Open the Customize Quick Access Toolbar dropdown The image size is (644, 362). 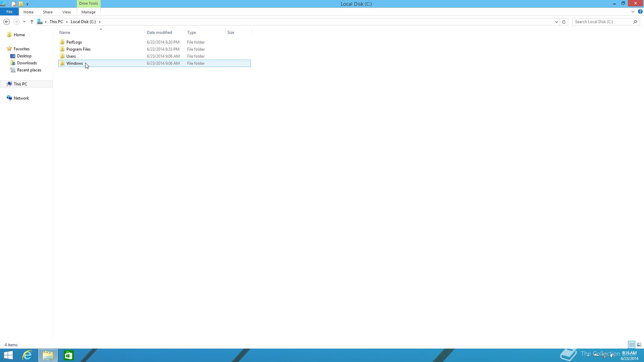pyautogui.click(x=27, y=4)
